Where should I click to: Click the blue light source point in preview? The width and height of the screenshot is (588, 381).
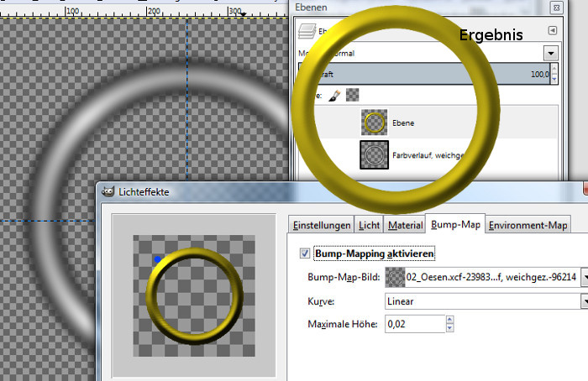tap(159, 260)
